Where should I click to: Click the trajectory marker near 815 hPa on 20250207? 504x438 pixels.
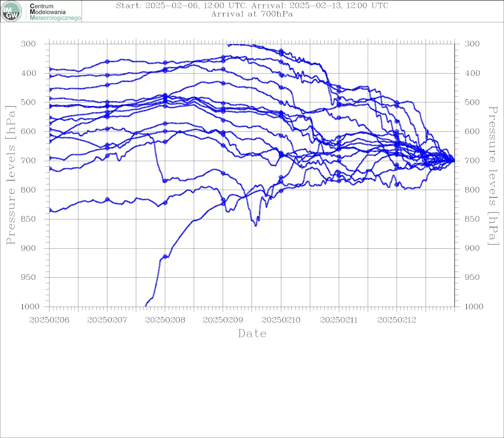[x=107, y=199]
